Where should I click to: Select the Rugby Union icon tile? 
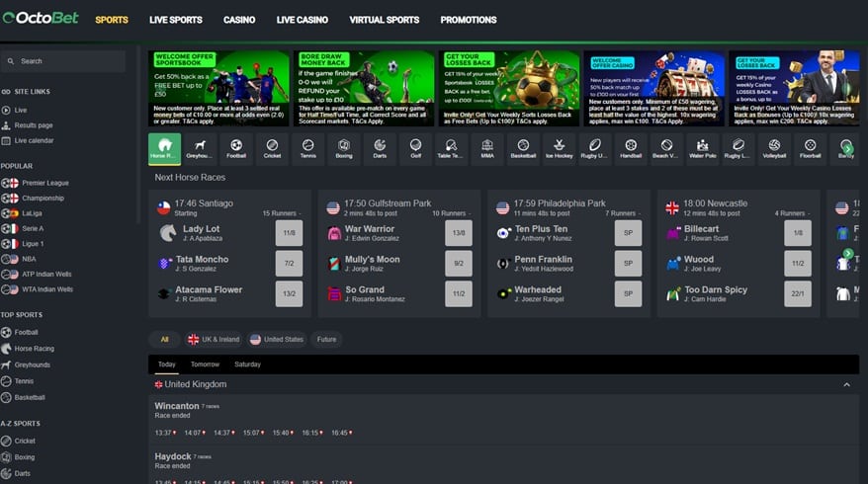(594, 149)
